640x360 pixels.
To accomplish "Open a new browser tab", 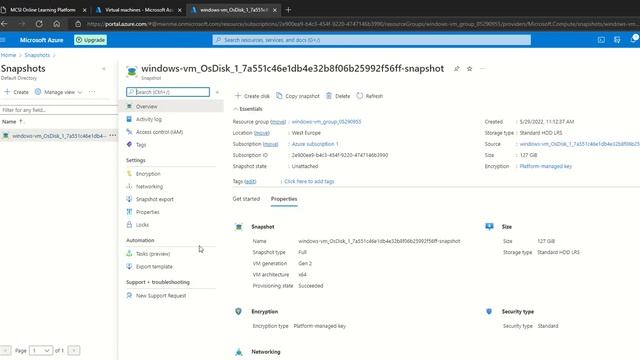I will 289,10.
